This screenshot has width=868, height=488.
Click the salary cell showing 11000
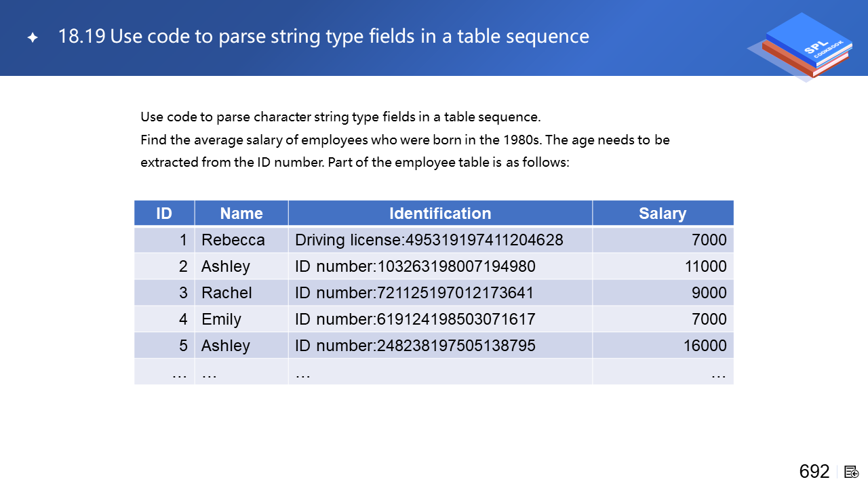click(x=705, y=266)
